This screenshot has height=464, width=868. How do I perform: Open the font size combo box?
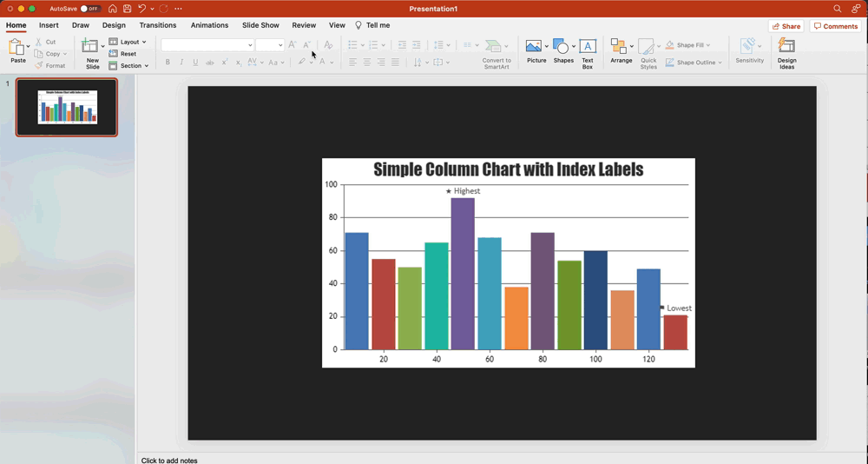click(x=270, y=45)
